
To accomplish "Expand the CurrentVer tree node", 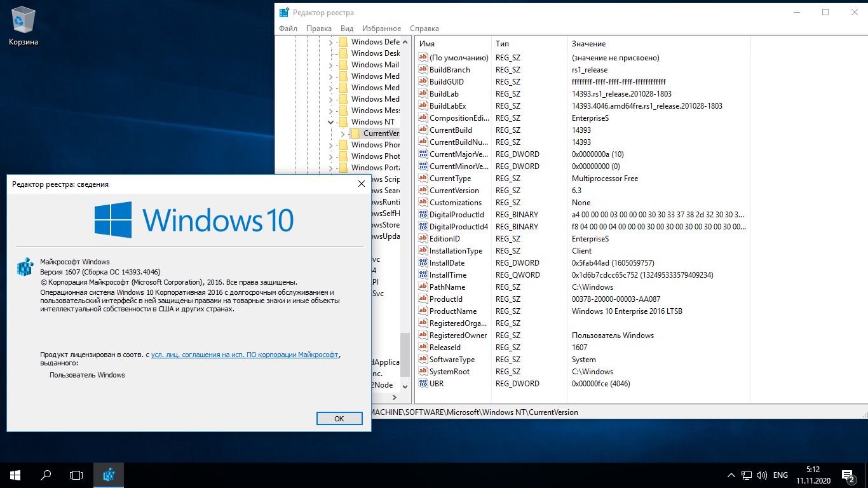I will (x=342, y=133).
